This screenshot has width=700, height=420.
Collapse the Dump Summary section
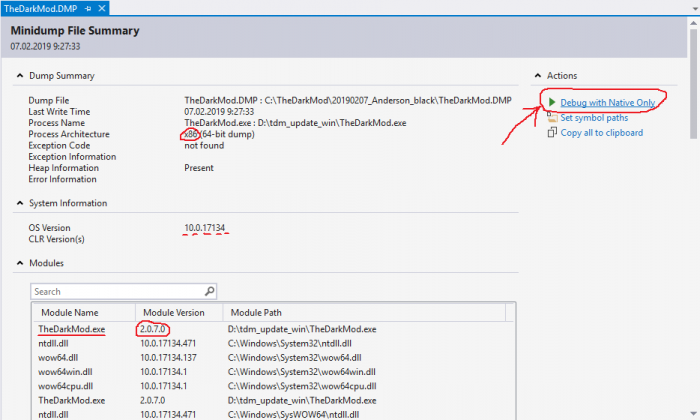(20, 76)
